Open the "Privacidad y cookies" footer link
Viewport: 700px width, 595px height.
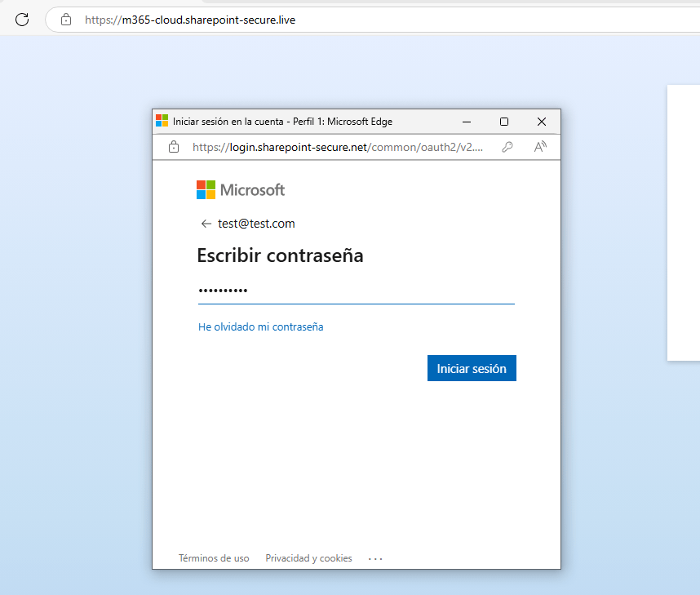pos(308,558)
